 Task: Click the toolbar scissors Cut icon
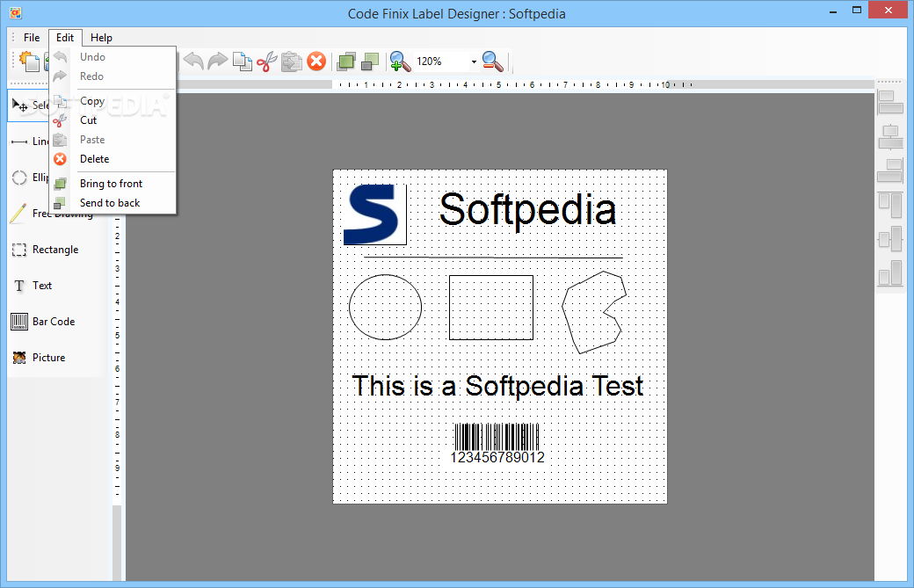pyautogui.click(x=267, y=62)
